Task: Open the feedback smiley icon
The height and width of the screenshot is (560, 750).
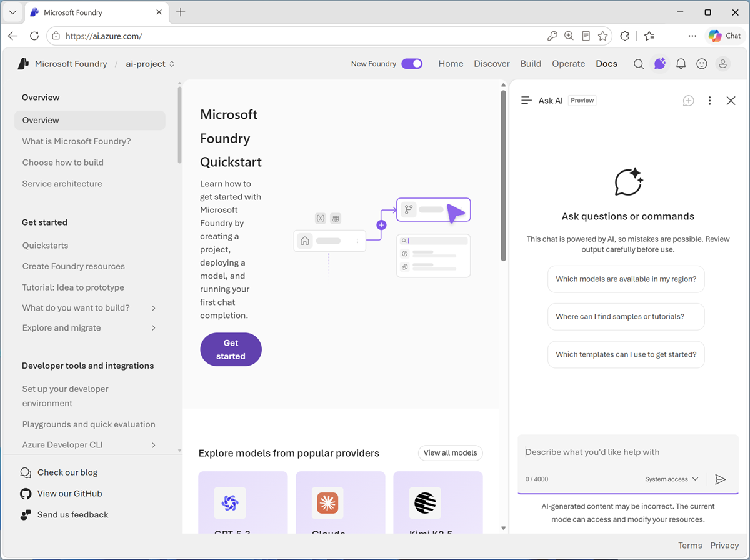Action: coord(702,64)
